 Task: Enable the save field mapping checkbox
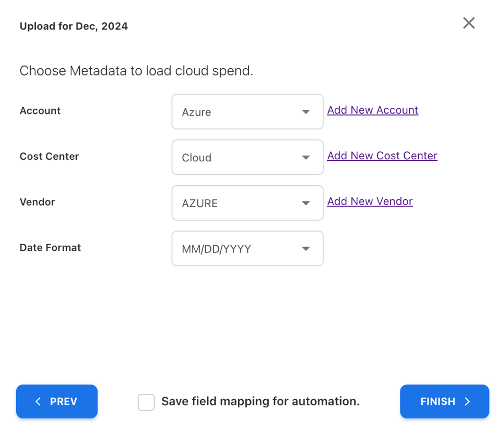[x=146, y=402]
